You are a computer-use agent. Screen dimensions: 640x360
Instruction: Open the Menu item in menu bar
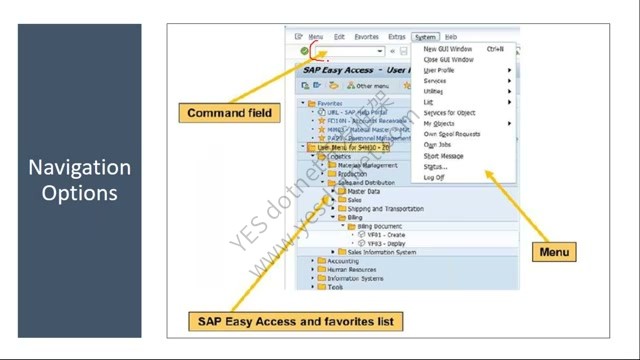(316, 37)
